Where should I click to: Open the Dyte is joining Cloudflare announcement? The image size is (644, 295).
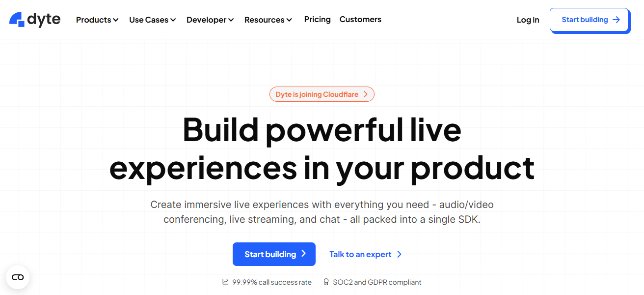tap(317, 94)
